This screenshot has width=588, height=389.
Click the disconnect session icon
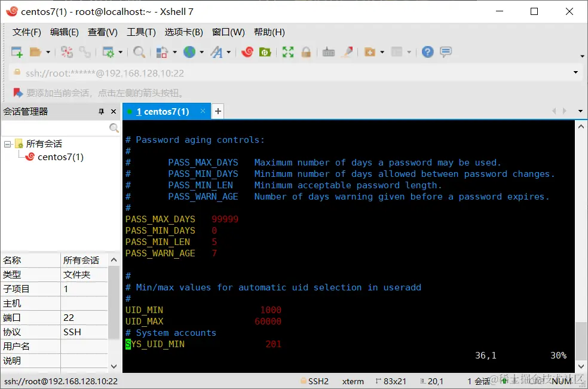click(67, 52)
